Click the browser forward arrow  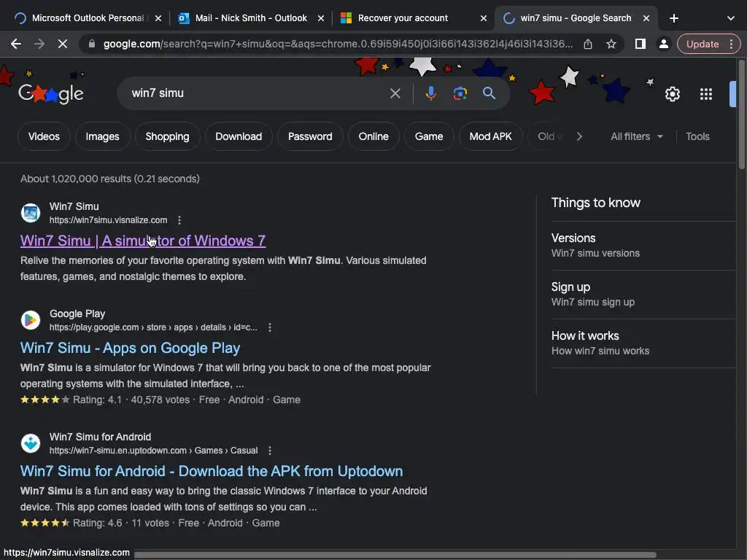coord(39,44)
